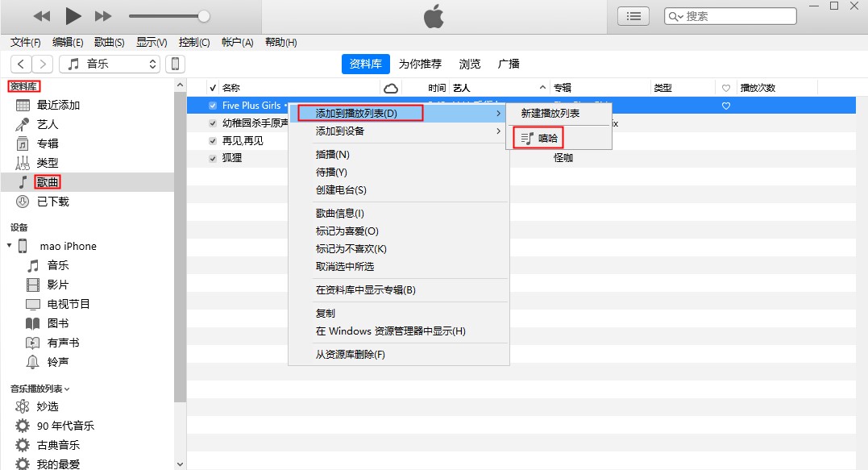Open 音乐 under mao iPhone
The image size is (868, 470).
coord(58,266)
